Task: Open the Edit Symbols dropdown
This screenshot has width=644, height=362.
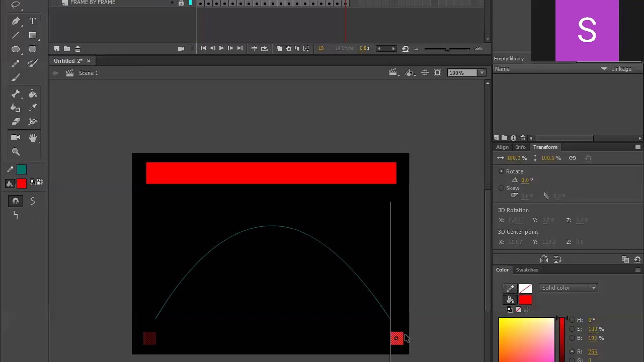Action: [x=410, y=73]
